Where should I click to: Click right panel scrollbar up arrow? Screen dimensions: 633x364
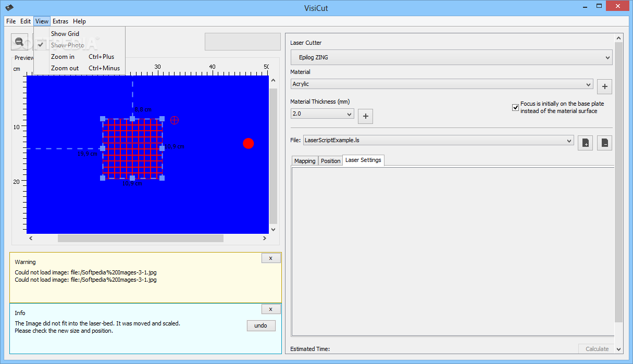point(618,39)
